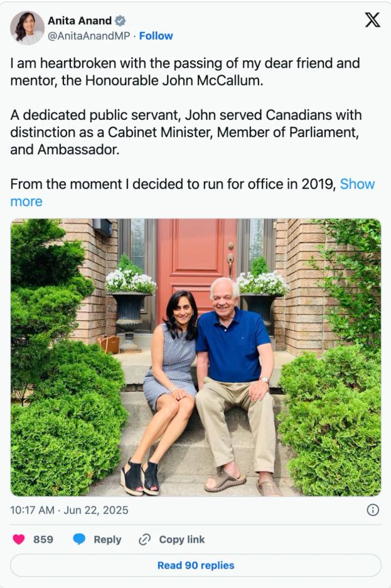
Task: Expand the post with Show more
Action: [x=357, y=184]
